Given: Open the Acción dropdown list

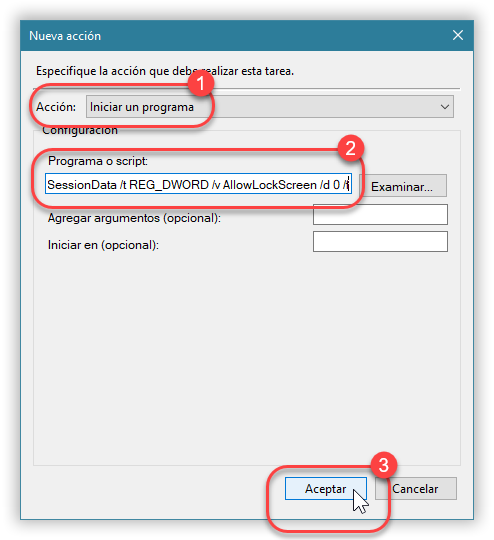Looking at the screenshot, I should [x=269, y=107].
